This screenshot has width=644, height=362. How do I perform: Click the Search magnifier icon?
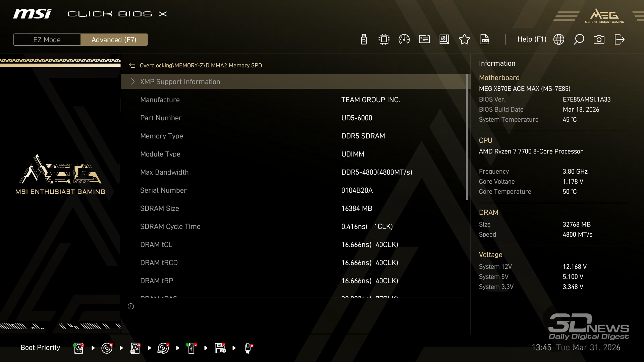[x=579, y=40]
